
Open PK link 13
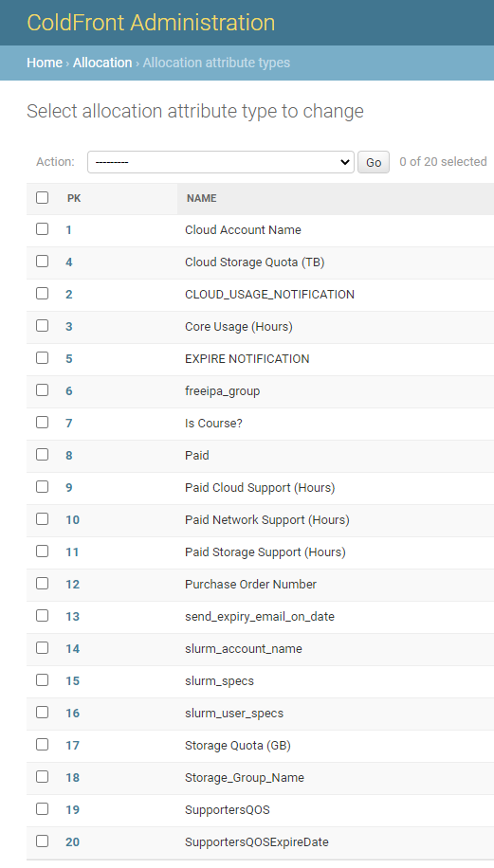[73, 616]
